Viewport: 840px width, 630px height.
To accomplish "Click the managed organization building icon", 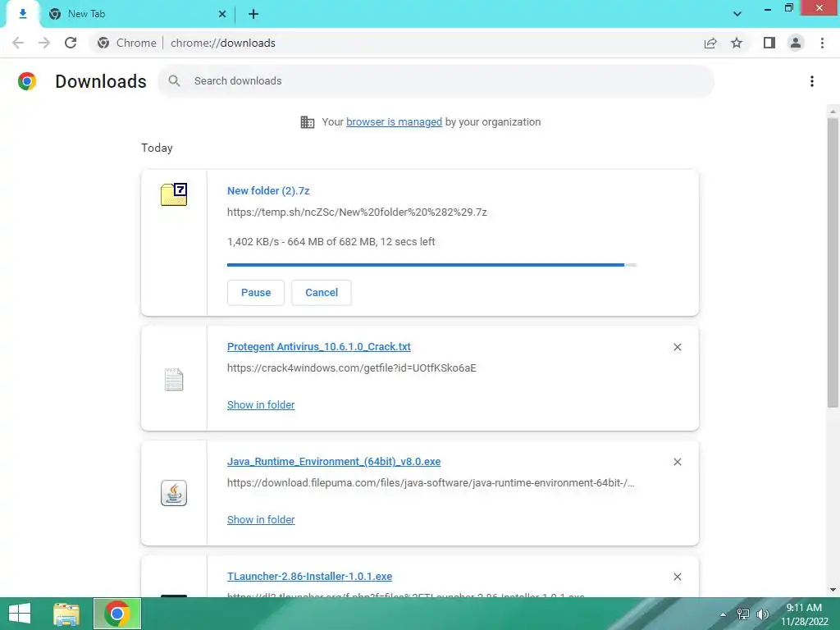I will tap(308, 122).
